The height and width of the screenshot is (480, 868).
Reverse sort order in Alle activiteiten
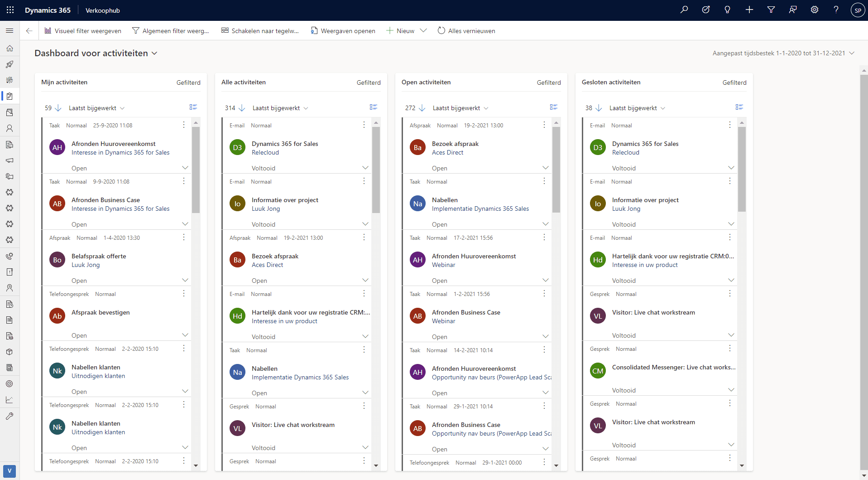[242, 108]
